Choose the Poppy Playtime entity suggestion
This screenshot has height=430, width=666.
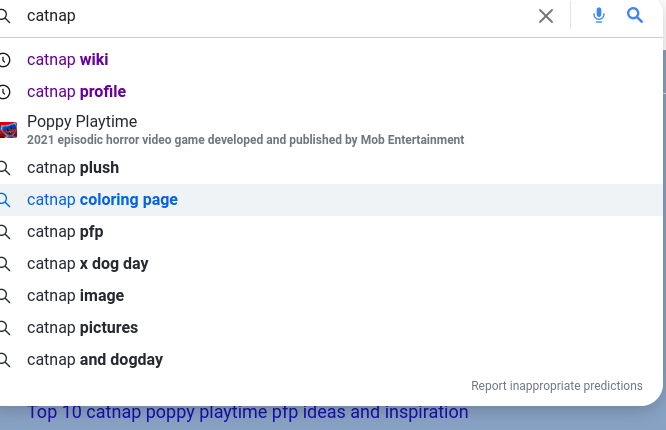pyautogui.click(x=82, y=122)
